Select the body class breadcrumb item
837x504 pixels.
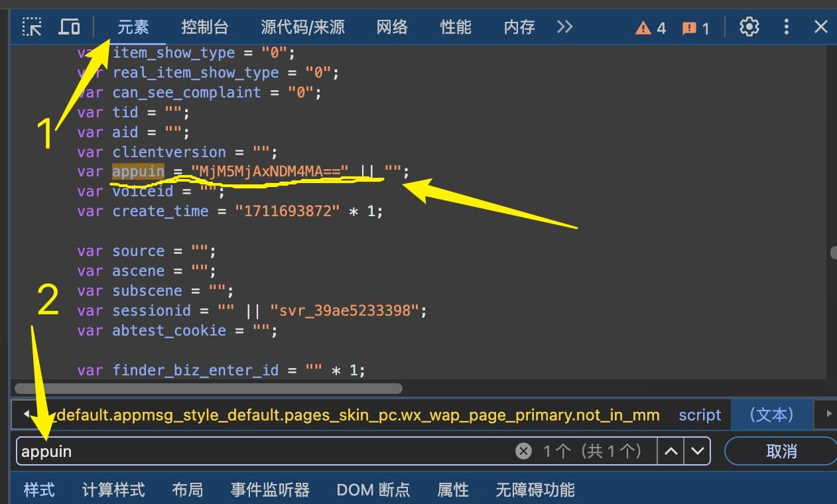(x=358, y=415)
